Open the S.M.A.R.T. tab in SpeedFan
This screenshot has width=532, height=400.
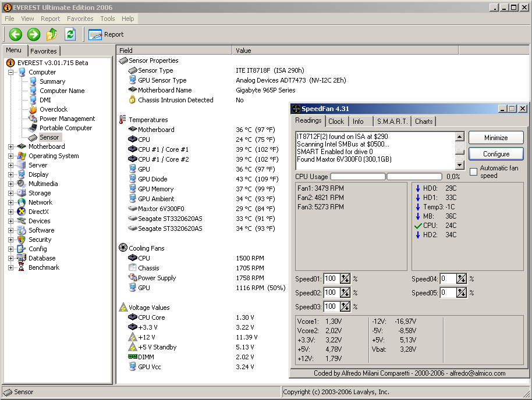pyautogui.click(x=392, y=122)
